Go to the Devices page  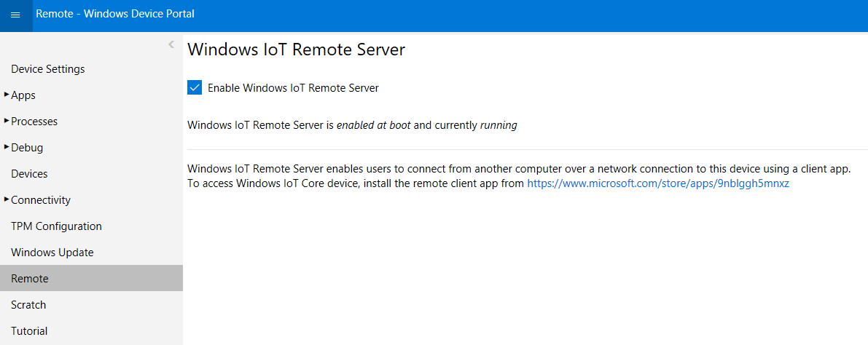pyautogui.click(x=29, y=174)
